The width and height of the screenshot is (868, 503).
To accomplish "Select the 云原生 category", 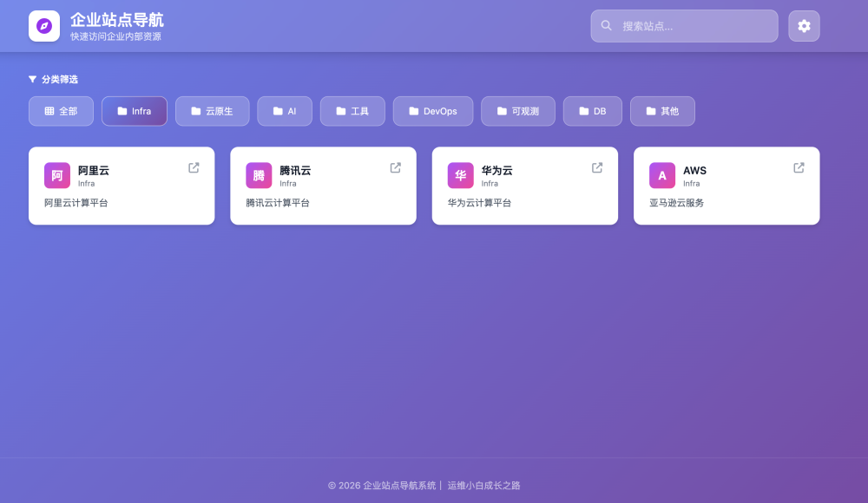I will click(x=212, y=111).
